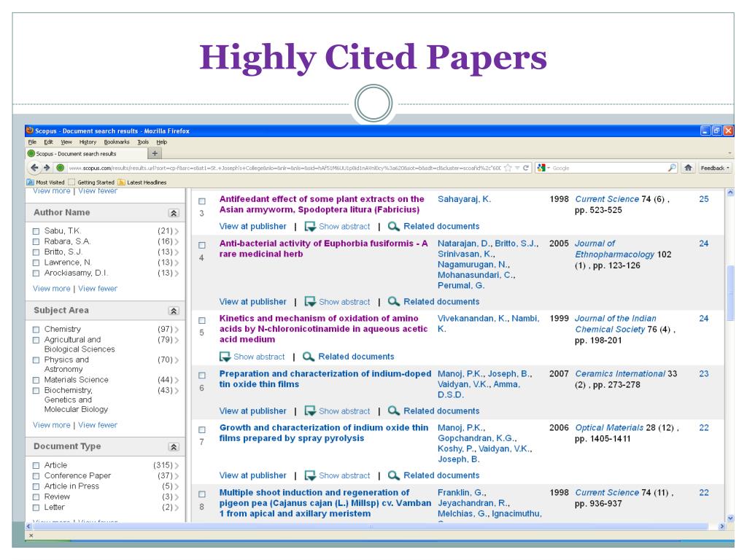Click Show abstract icon for Euphorbia fusiformis paper
This screenshot has width=747, height=560.
point(310,302)
